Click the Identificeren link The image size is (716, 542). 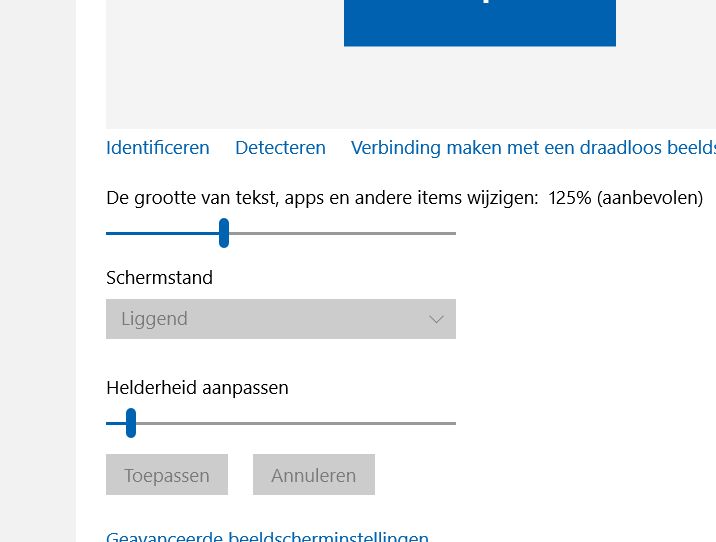click(158, 148)
